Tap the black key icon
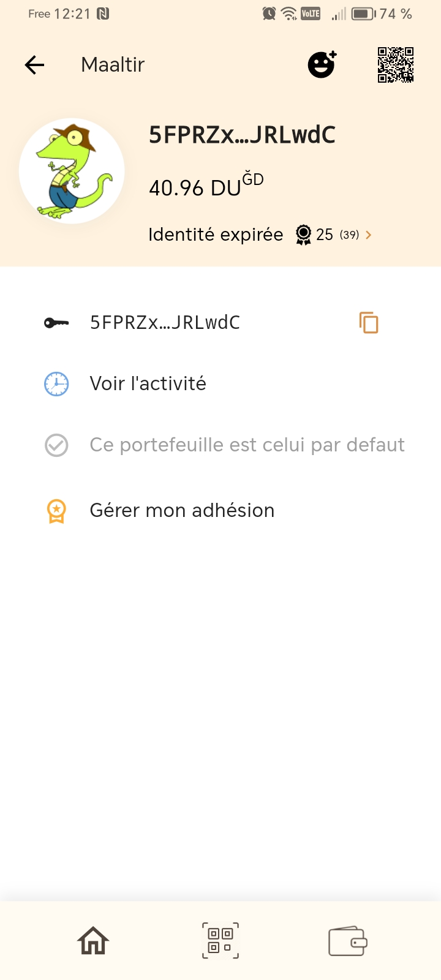The image size is (441, 980). 56,323
